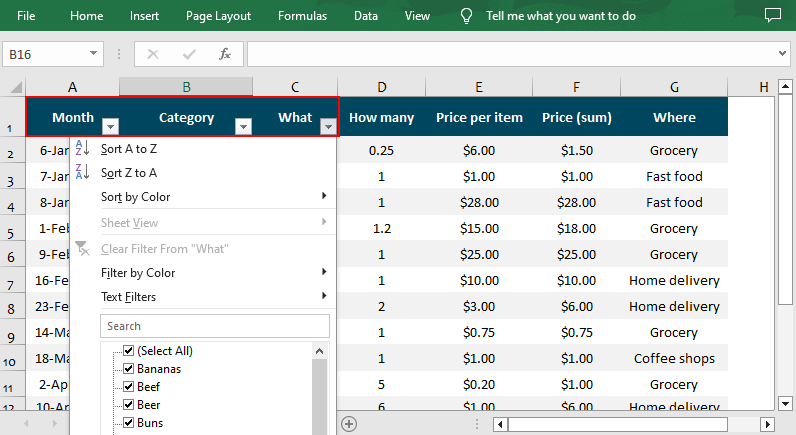Toggle the (Select All) checkbox

129,350
